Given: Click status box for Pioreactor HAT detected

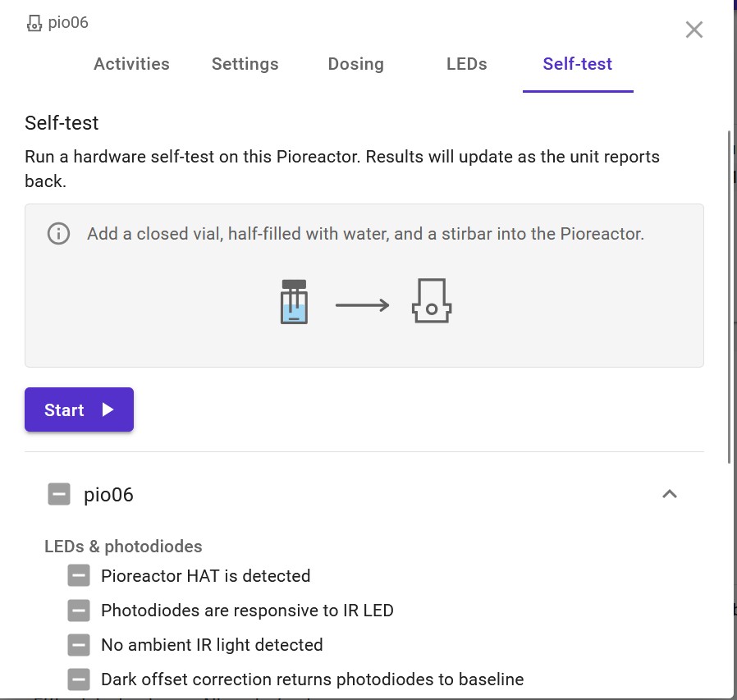Looking at the screenshot, I should (79, 576).
